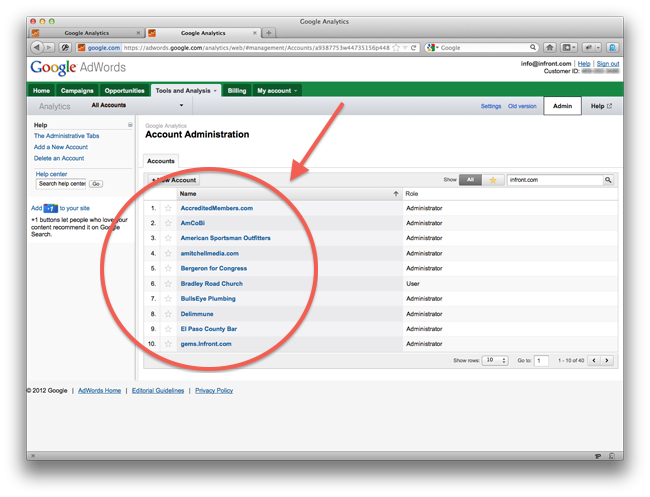
Task: Open Add a New Account help link
Action: point(61,147)
